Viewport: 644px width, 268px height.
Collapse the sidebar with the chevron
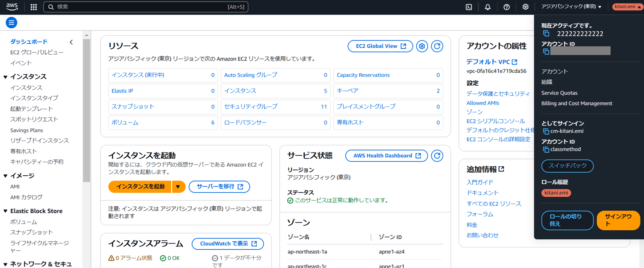tap(71, 42)
